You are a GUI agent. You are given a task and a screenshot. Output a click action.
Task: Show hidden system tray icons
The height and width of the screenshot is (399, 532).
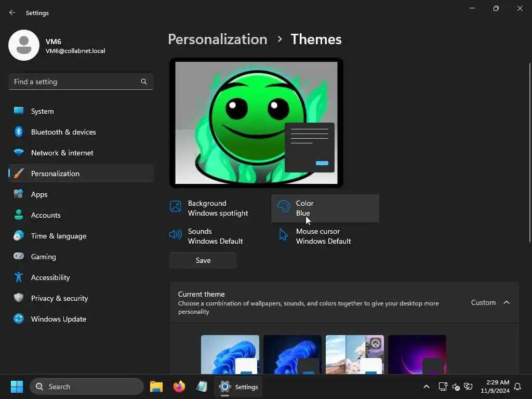coord(427,387)
